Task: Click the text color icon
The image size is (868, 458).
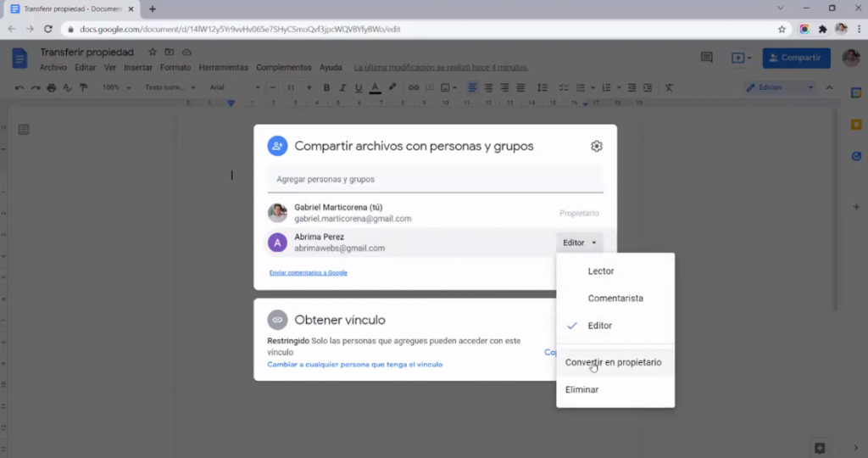Action: tap(375, 87)
